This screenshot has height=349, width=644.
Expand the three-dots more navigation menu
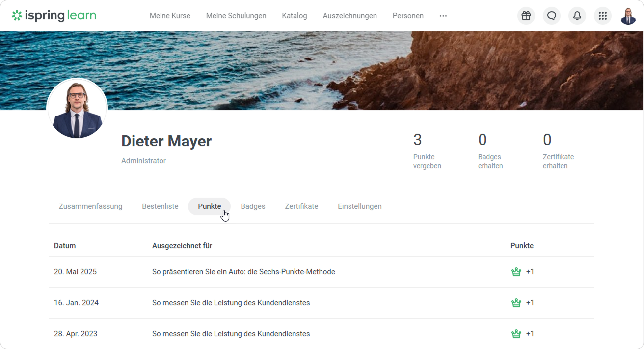443,16
